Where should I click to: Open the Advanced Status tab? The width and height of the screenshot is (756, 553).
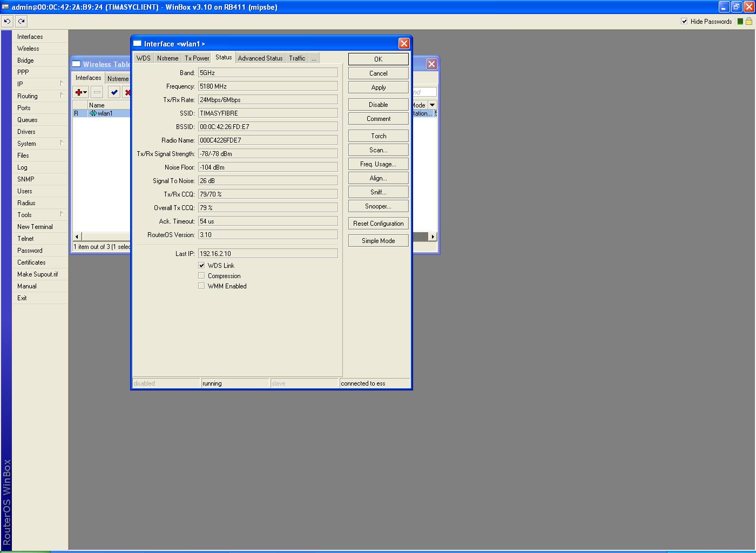click(260, 58)
